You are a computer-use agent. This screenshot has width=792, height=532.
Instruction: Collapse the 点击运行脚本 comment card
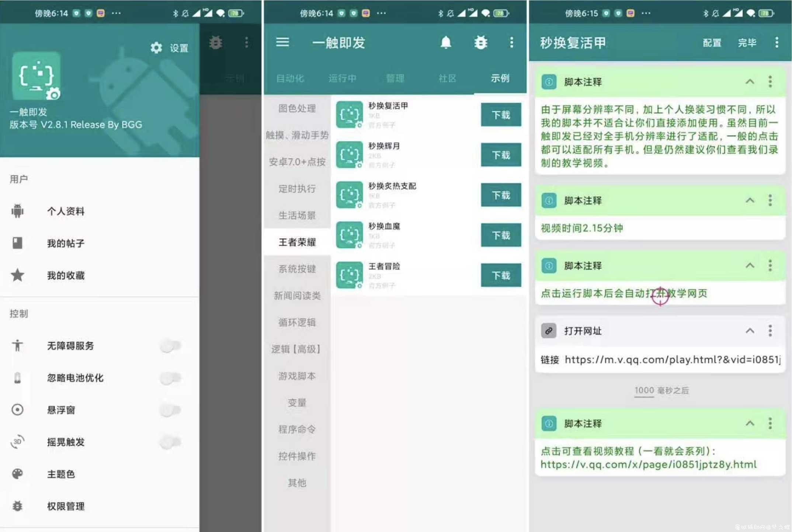[x=750, y=265]
